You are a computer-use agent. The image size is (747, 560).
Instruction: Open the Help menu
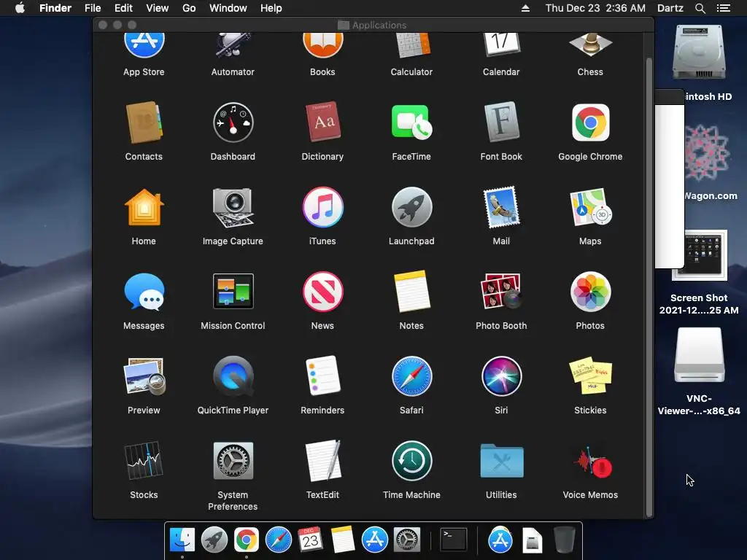pos(271,8)
